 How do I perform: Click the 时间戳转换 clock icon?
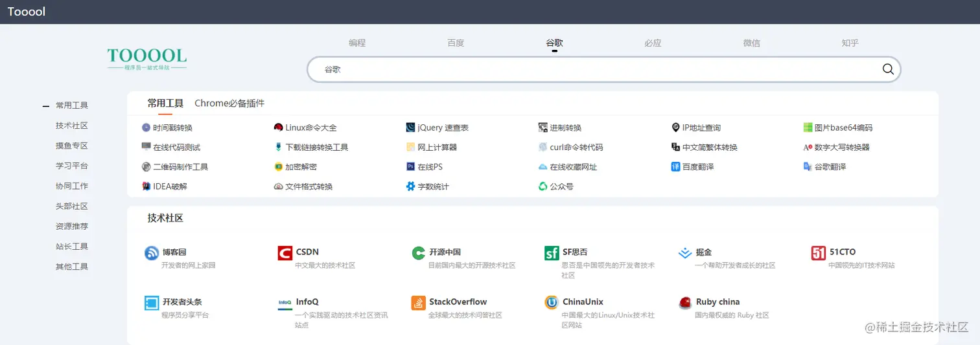146,128
